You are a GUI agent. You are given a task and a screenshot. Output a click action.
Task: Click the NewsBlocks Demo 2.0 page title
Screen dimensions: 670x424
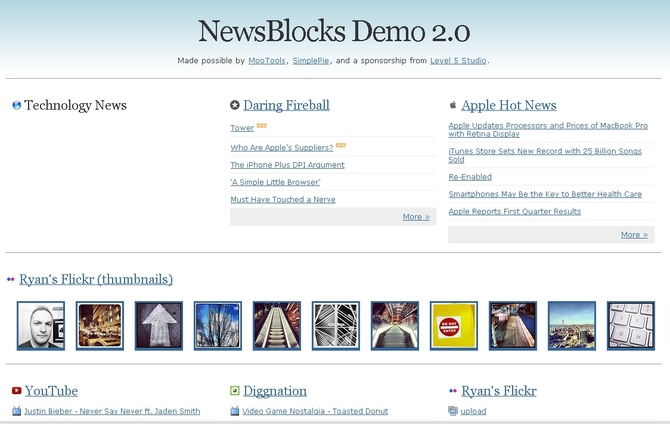click(x=334, y=31)
